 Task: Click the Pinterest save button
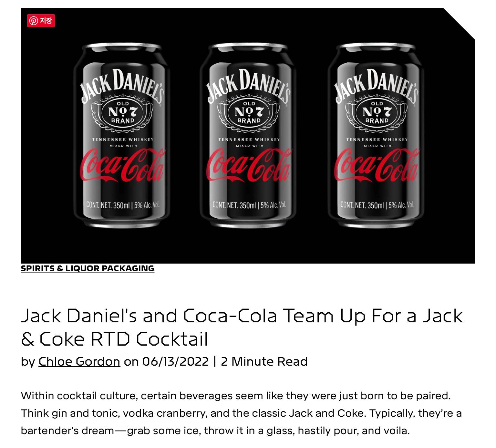click(41, 21)
